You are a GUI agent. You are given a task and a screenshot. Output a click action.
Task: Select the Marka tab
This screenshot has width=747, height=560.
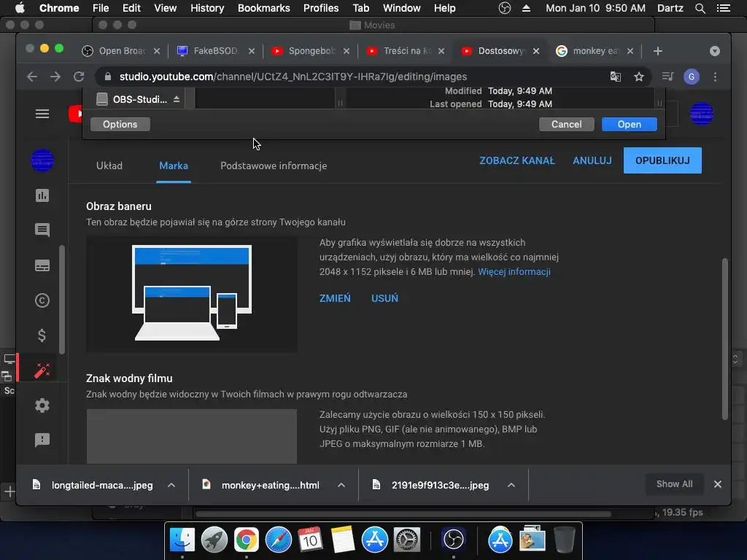click(x=174, y=166)
